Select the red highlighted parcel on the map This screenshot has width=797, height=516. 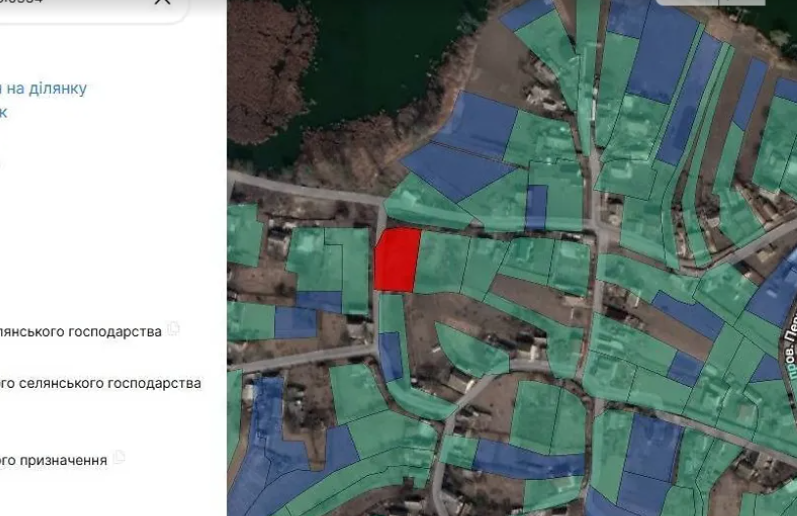397,260
